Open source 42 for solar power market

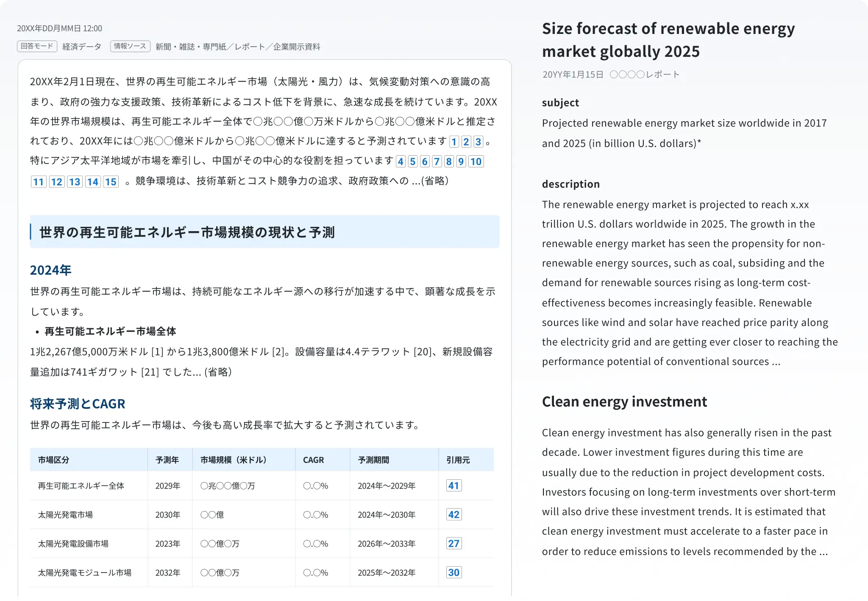click(454, 514)
